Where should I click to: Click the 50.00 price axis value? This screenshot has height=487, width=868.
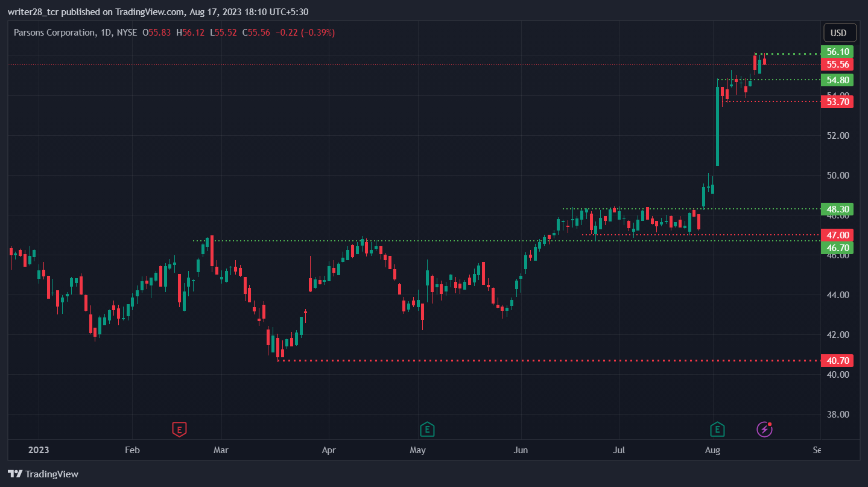[x=838, y=176]
